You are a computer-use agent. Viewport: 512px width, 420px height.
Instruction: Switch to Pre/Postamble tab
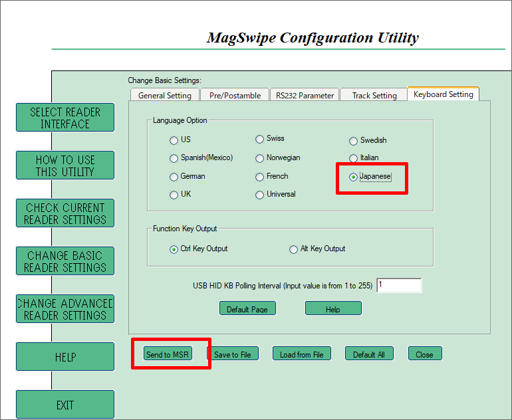click(x=235, y=95)
